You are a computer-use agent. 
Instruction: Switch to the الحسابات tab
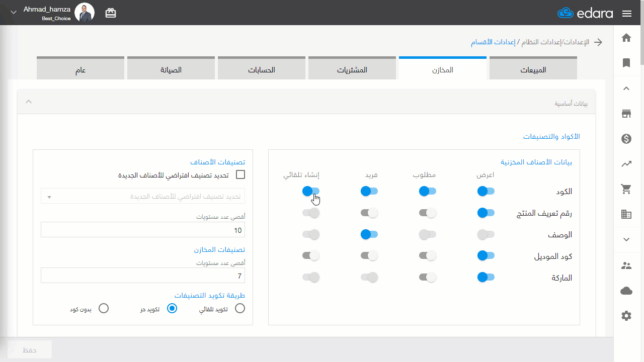[262, 68]
